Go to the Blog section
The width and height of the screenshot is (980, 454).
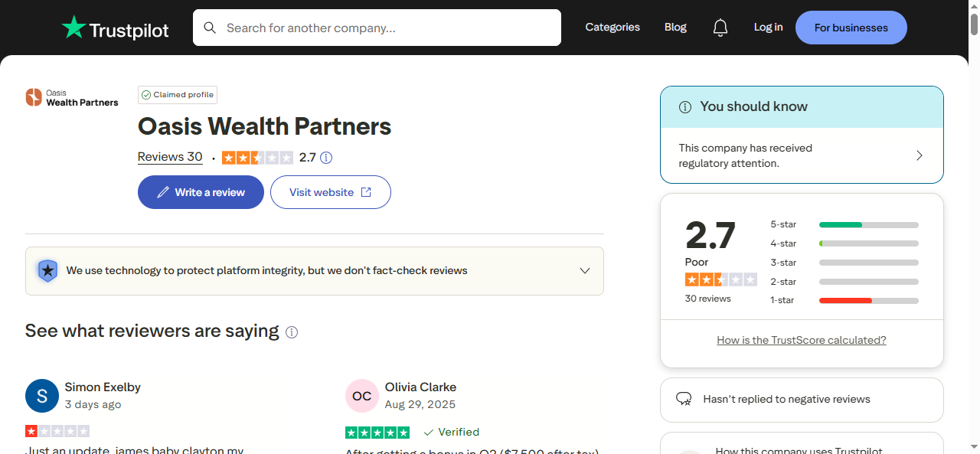tap(675, 27)
